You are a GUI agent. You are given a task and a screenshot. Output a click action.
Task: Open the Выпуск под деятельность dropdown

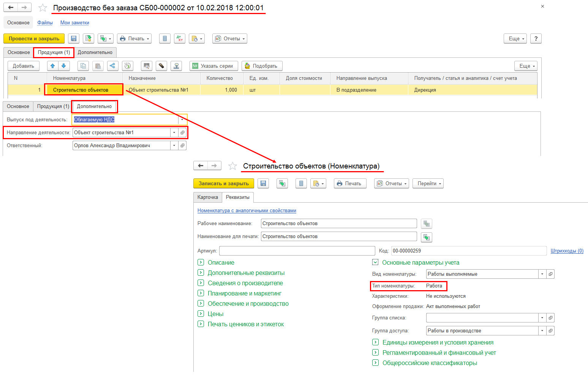click(182, 120)
